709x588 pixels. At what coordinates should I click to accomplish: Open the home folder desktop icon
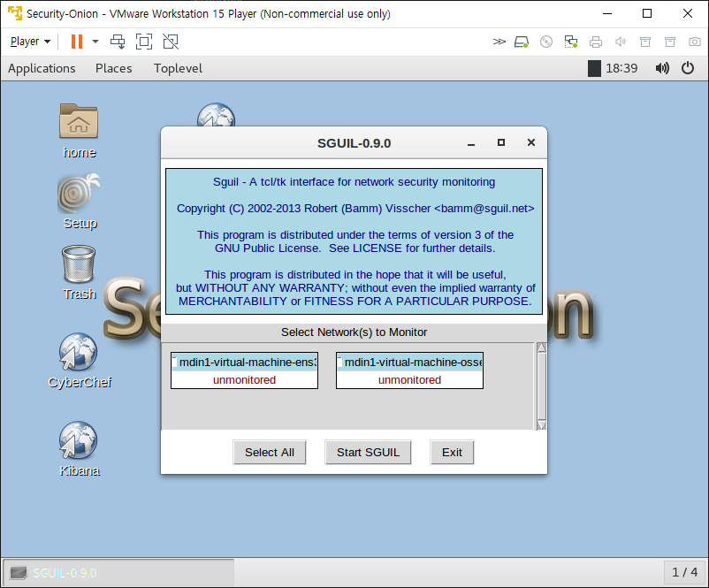pyautogui.click(x=80, y=131)
